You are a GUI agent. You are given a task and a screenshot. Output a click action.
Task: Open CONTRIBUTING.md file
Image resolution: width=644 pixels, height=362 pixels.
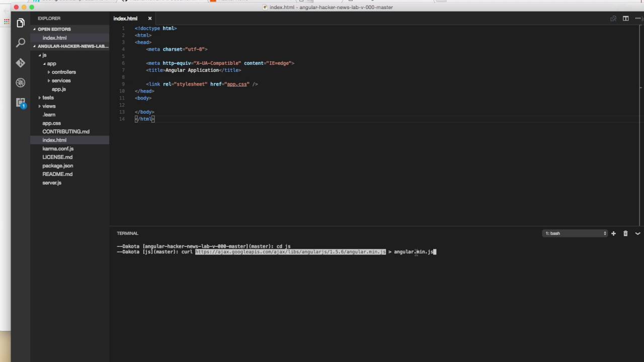click(65, 132)
